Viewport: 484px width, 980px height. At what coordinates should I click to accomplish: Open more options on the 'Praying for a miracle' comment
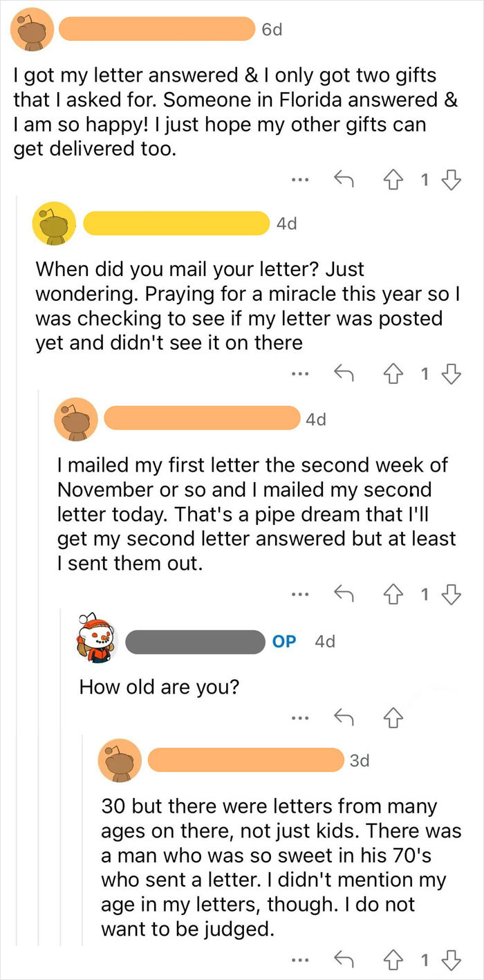coord(299,375)
